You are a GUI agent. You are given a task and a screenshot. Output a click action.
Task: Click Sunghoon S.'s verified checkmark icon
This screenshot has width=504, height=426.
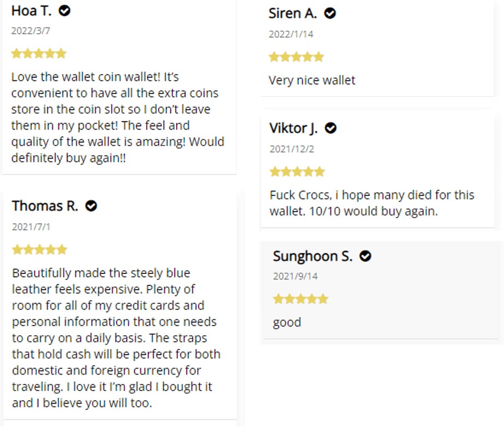[x=366, y=256]
